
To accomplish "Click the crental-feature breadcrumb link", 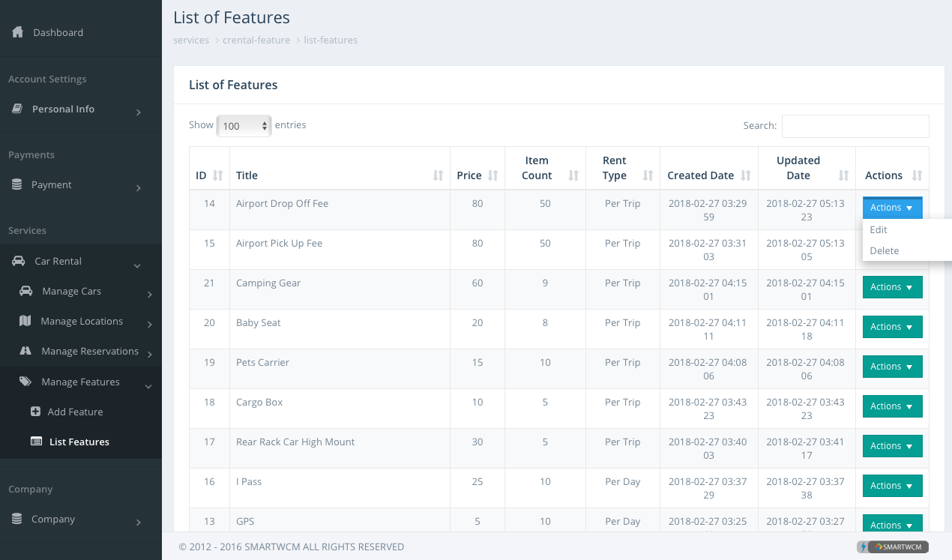I will point(256,40).
